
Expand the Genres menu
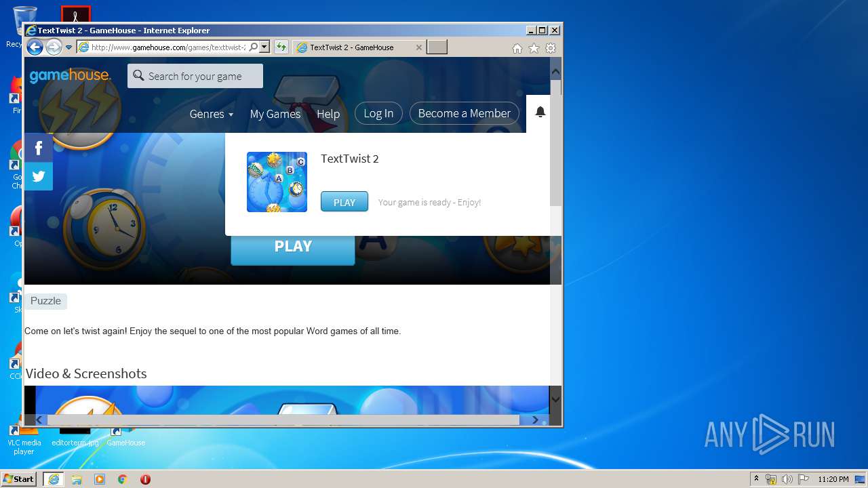tap(212, 114)
